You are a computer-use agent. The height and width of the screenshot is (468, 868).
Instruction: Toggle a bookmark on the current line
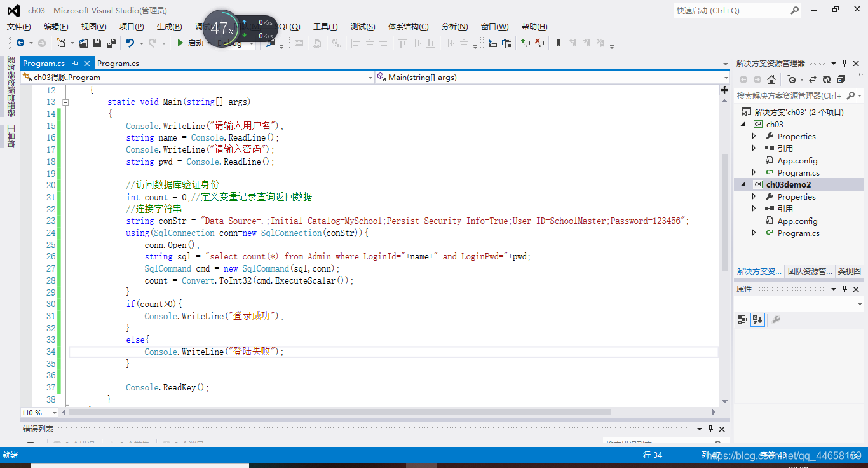point(559,43)
